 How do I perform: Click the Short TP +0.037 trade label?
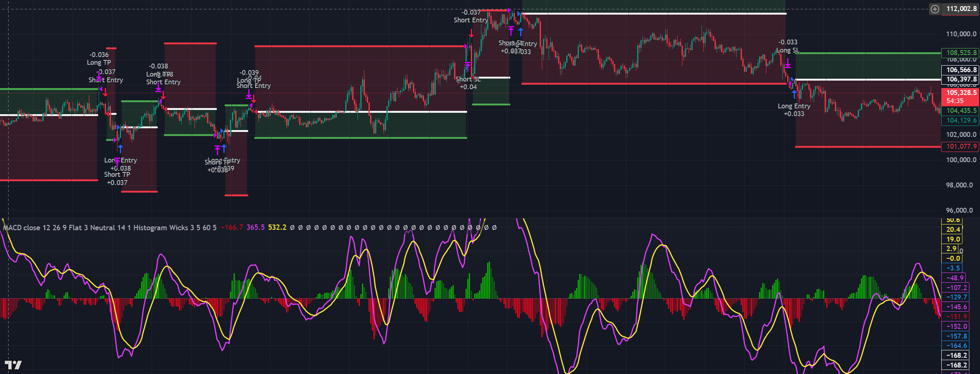point(117,179)
